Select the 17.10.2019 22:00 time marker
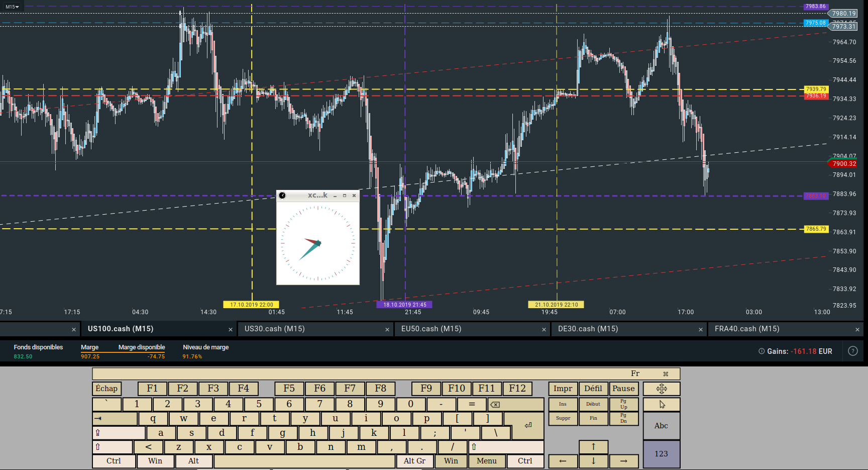The width and height of the screenshot is (868, 470). pos(252,305)
